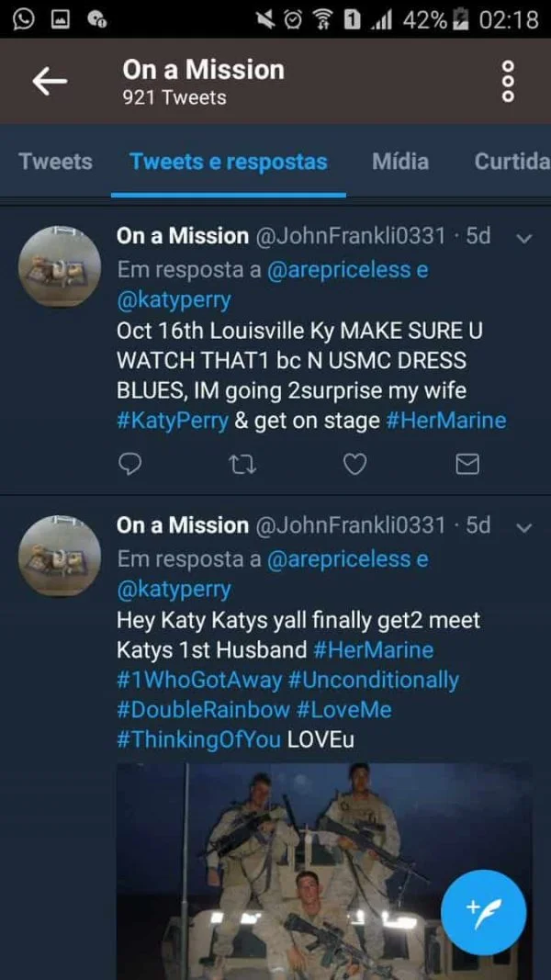Open the three-dot overflow menu
Image resolution: width=551 pixels, height=980 pixels.
[x=508, y=82]
